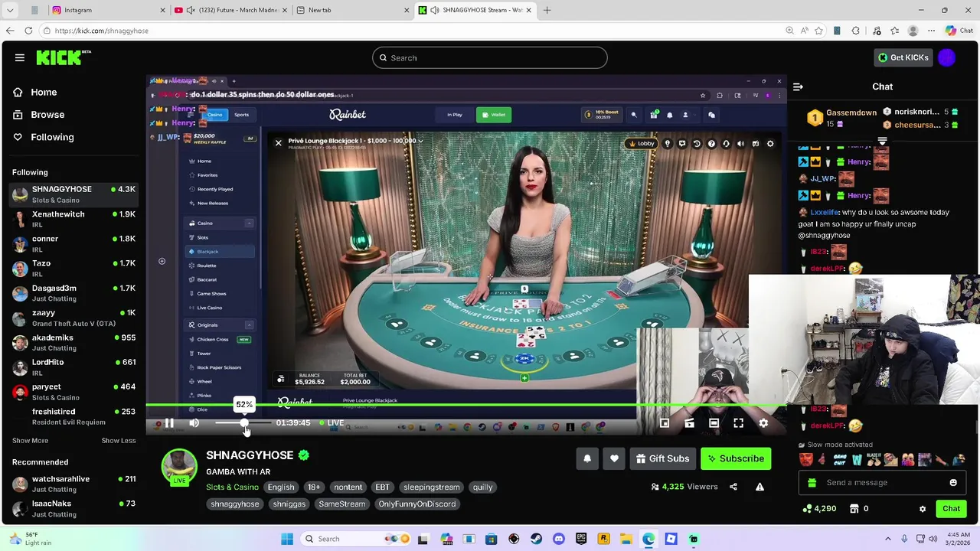Insert the GANG CHIT emote

(840, 460)
